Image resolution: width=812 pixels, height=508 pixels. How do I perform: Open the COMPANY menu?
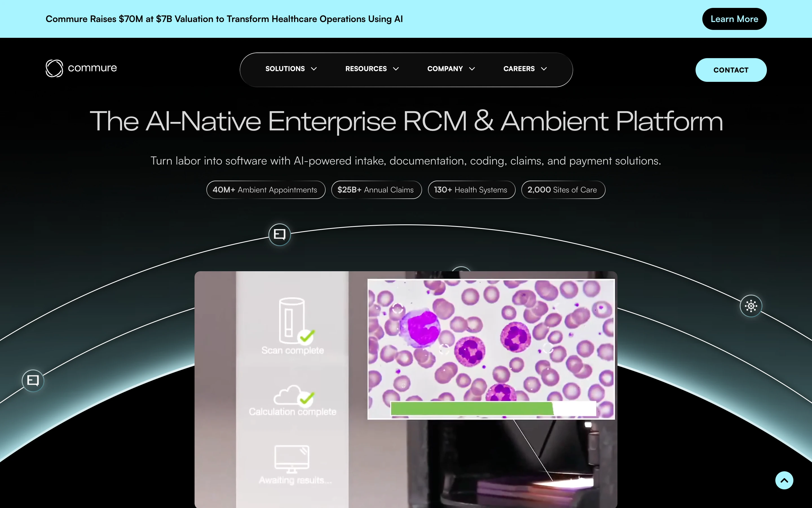(451, 69)
